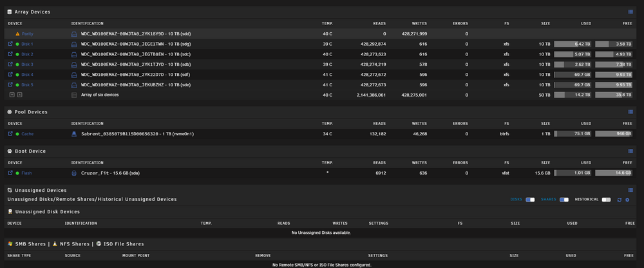The height and width of the screenshot is (268, 644).
Task: Expand array rows with down arrow button
Action: point(12,95)
